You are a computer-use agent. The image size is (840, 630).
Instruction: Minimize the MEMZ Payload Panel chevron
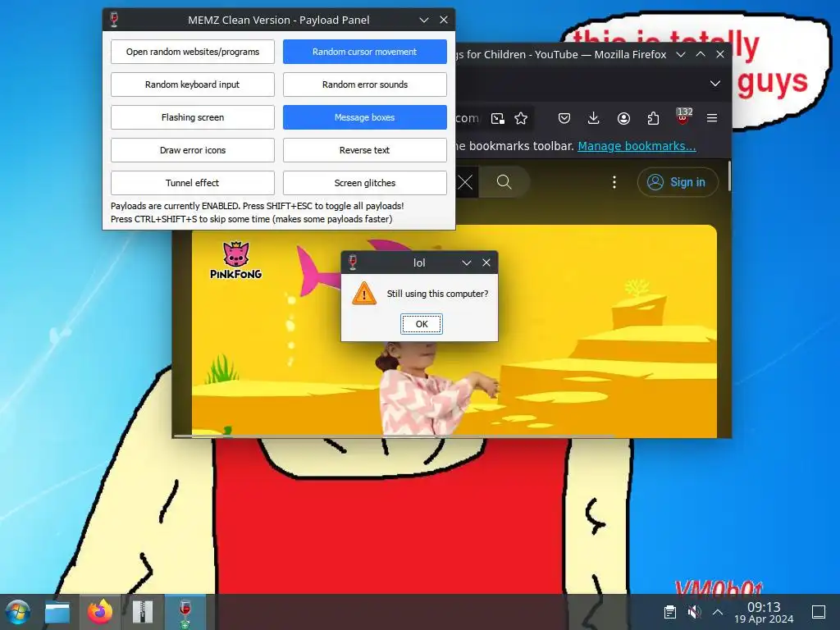point(424,20)
